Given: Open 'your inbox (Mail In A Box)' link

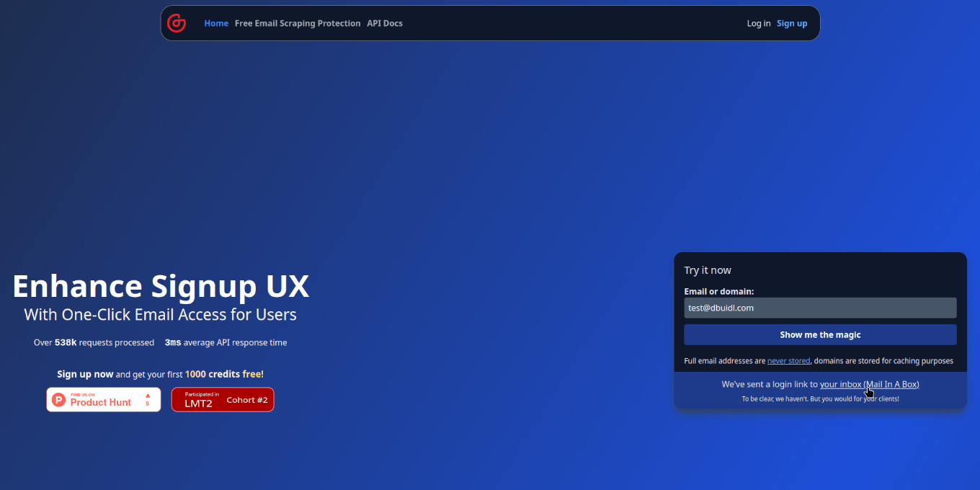Looking at the screenshot, I should [869, 385].
